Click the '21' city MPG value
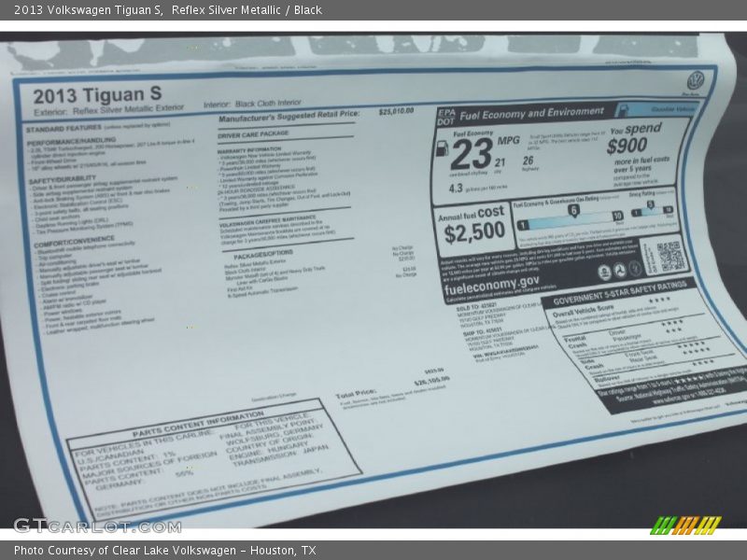The width and height of the screenshot is (747, 560). click(x=500, y=162)
